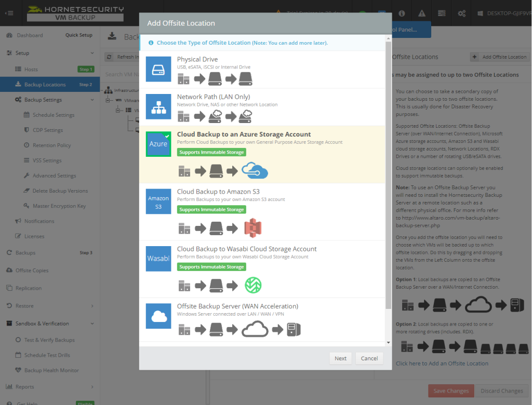The height and width of the screenshot is (405, 532).
Task: Select 'Cloud Backup to Amazon S3' title
Action: click(218, 192)
